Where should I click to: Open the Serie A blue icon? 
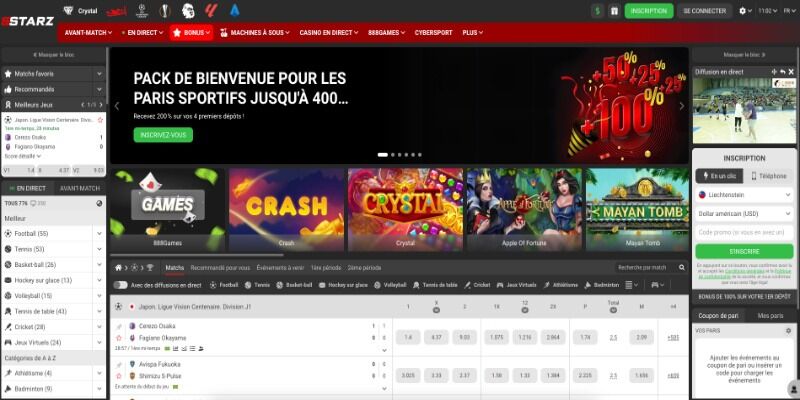click(235, 10)
